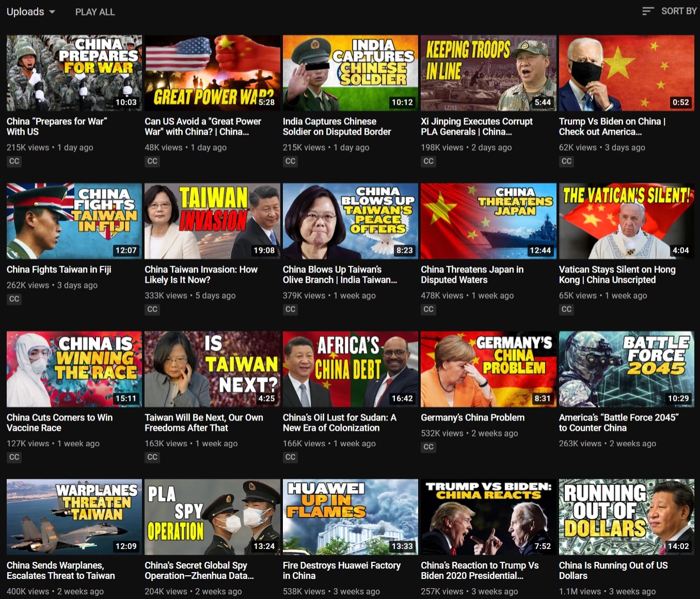
Task: Click the PLAY ALL button
Action: click(x=95, y=12)
